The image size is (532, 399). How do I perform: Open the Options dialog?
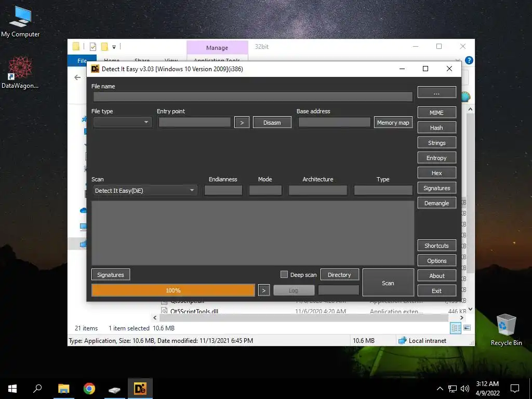[x=436, y=261]
